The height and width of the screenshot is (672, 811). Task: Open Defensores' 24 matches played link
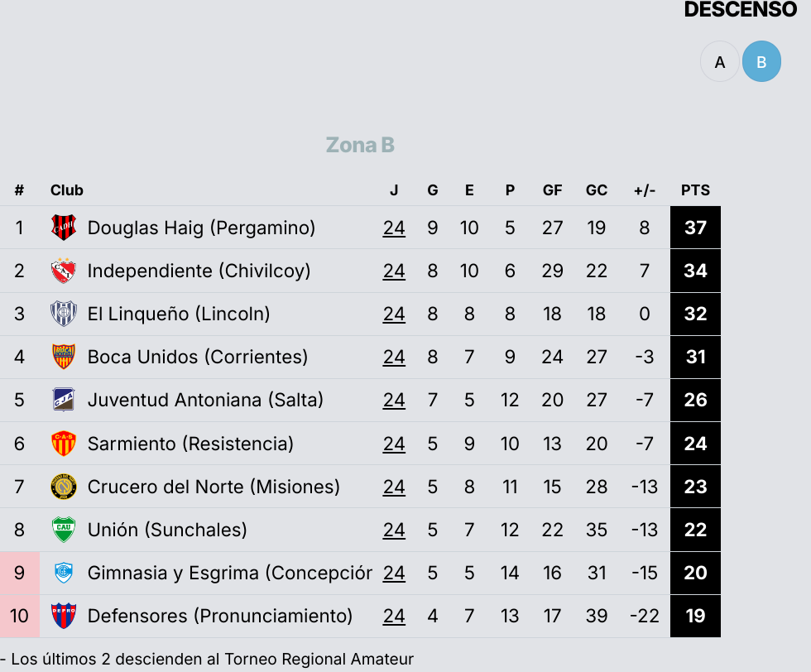pos(394,616)
